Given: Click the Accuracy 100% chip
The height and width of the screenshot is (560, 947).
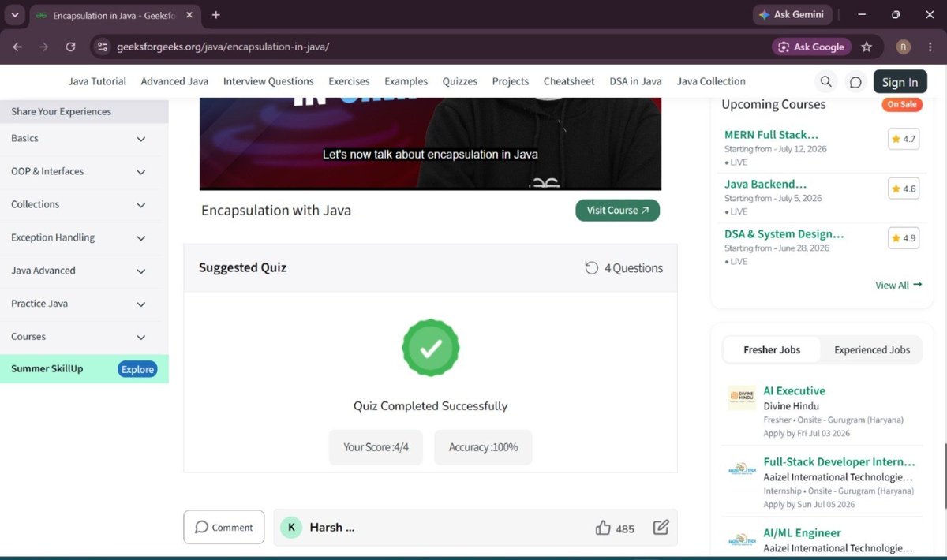Looking at the screenshot, I should tap(483, 447).
